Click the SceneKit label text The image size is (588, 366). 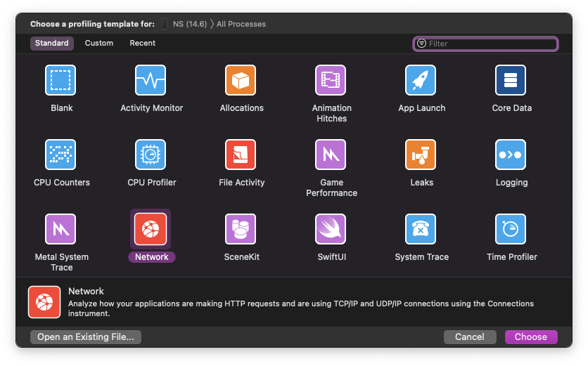click(x=241, y=257)
